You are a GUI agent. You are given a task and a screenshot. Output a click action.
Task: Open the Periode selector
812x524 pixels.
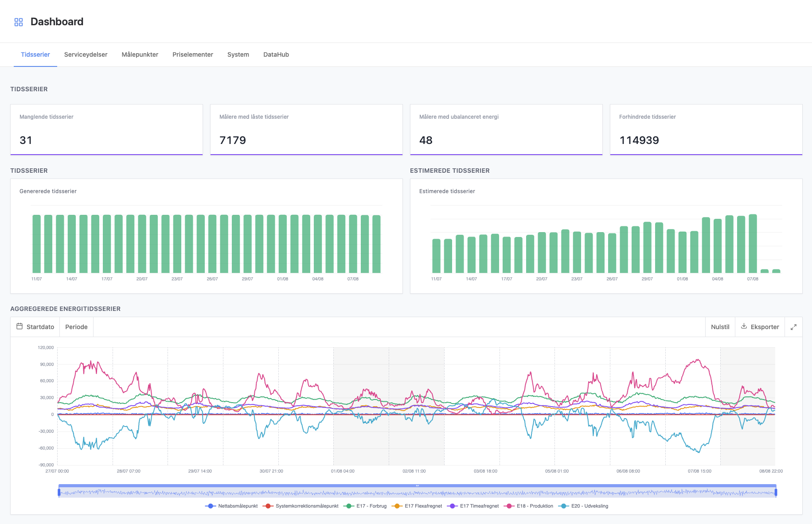[x=76, y=327]
